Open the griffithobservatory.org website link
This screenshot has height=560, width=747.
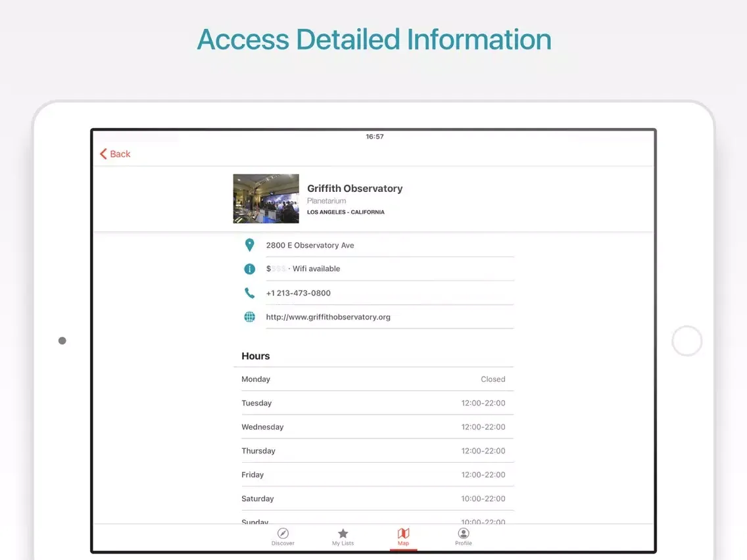click(328, 317)
